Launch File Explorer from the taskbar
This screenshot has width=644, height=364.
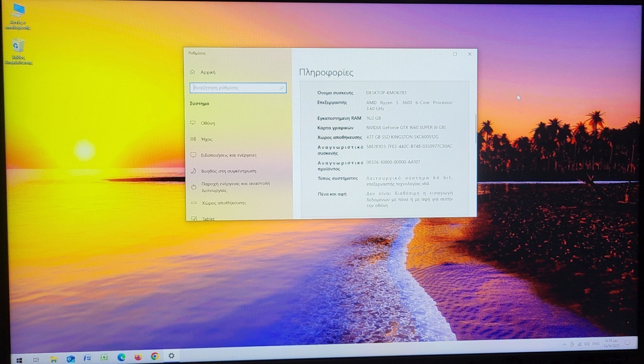point(54,359)
